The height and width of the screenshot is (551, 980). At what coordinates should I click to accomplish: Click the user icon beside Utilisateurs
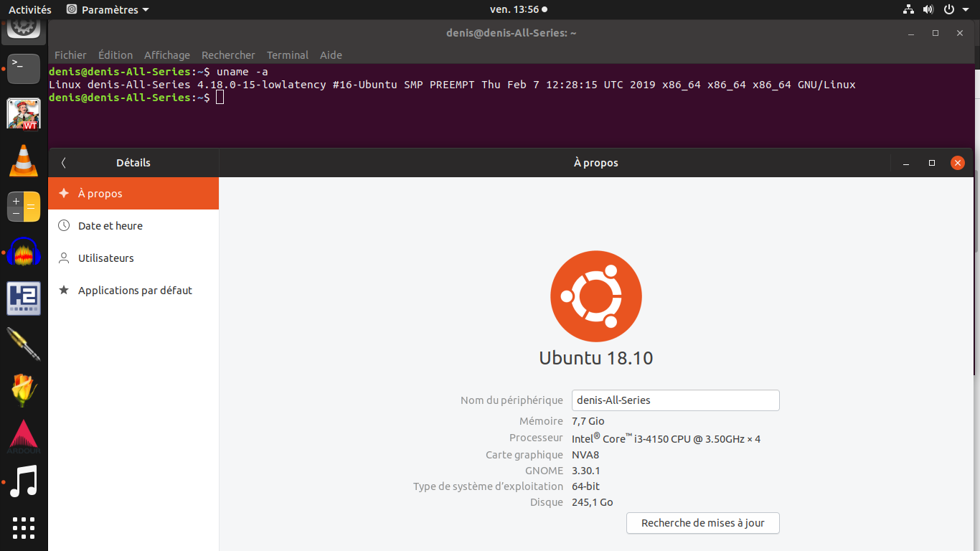pos(64,258)
